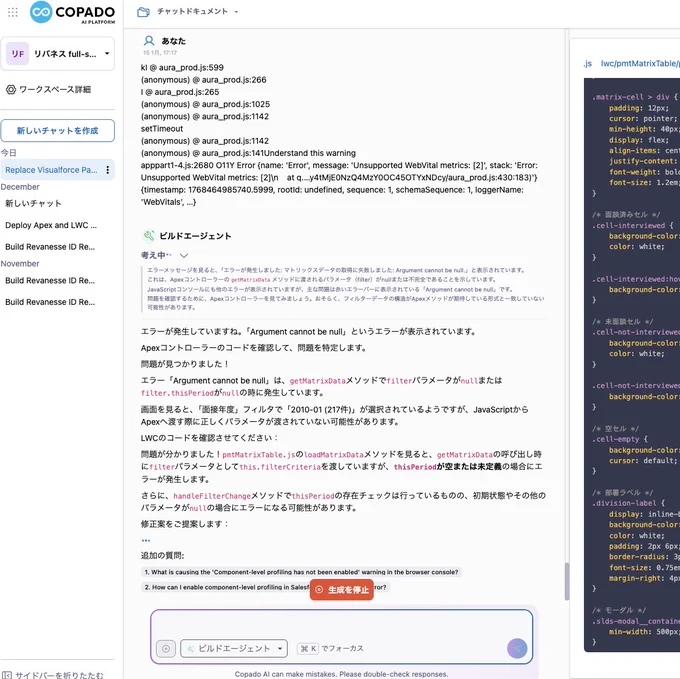680x679 pixels.
Task: Open the app launcher grid icon
Action: (13, 12)
